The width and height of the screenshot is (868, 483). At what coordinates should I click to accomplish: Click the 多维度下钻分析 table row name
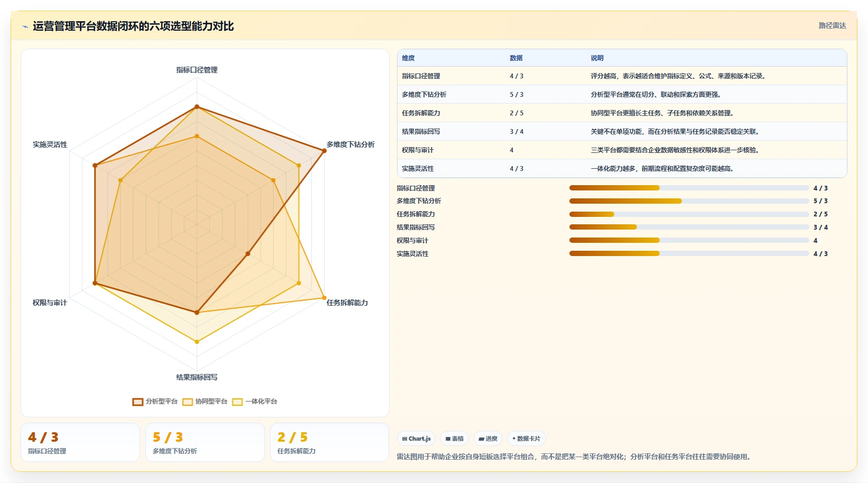424,95
